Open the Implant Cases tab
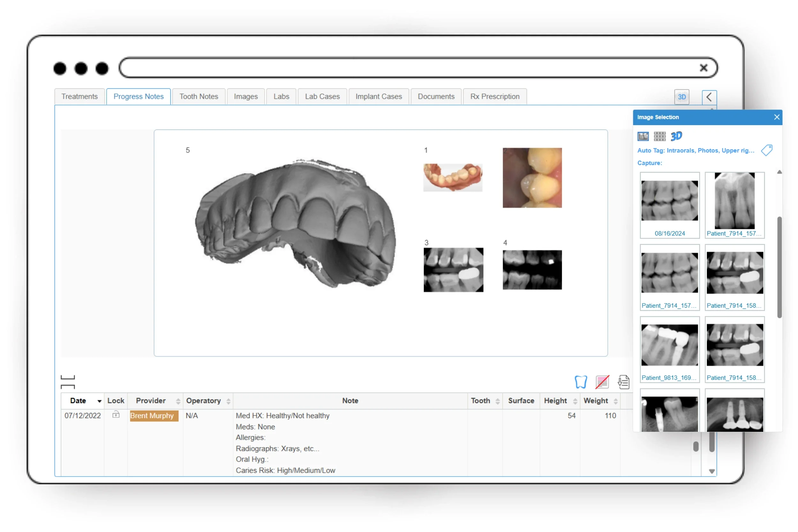The height and width of the screenshot is (532, 798). pos(378,97)
